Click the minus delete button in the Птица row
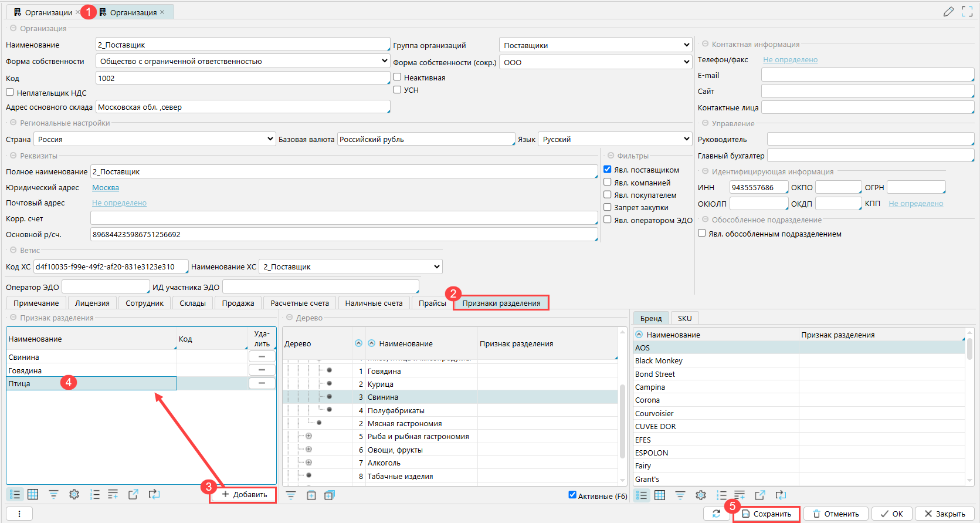The width and height of the screenshot is (980, 523). (x=262, y=383)
